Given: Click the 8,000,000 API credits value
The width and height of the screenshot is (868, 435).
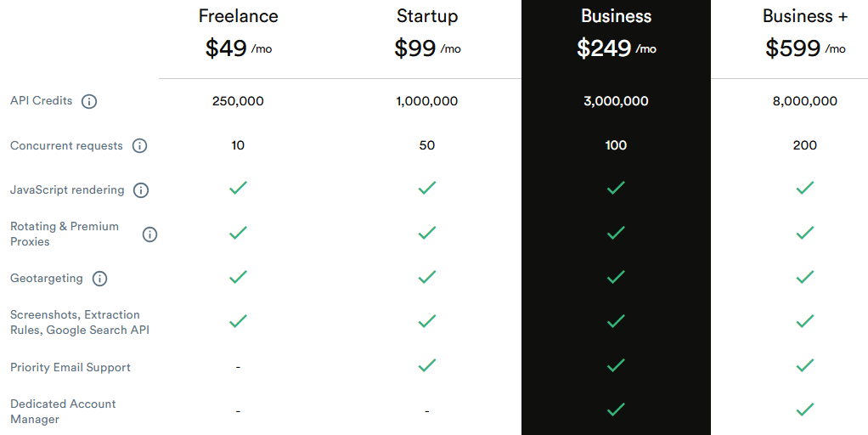Looking at the screenshot, I should coord(804,101).
